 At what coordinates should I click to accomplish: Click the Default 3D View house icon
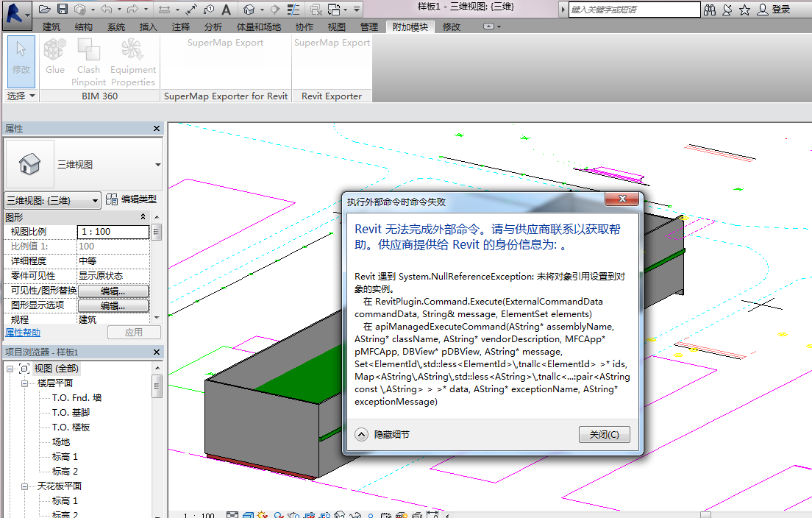coord(249,9)
